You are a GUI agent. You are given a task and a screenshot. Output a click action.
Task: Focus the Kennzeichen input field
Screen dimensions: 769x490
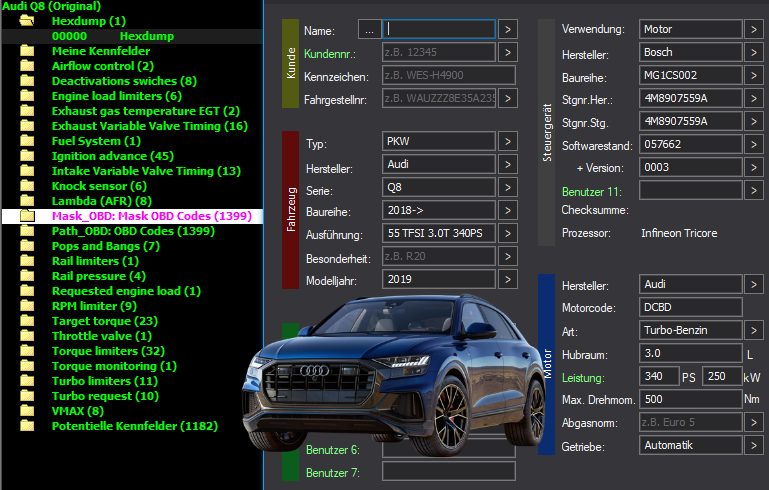pos(449,75)
